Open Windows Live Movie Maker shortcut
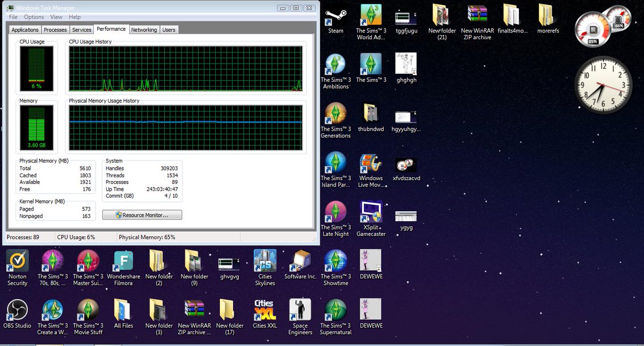Viewport: 644px width, 346px height. click(x=371, y=170)
